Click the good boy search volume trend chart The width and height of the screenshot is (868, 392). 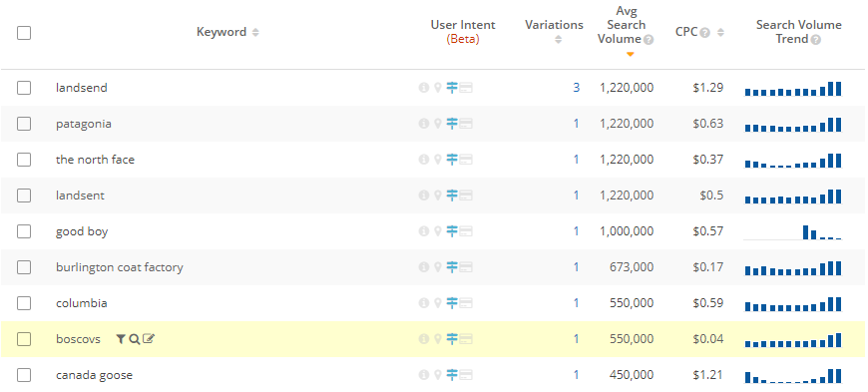click(x=793, y=231)
